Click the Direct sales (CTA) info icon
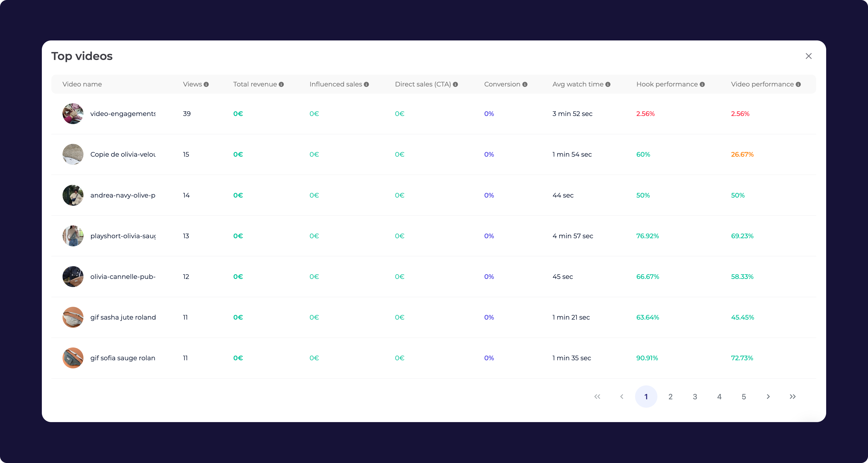This screenshot has width=868, height=463. 455,85
